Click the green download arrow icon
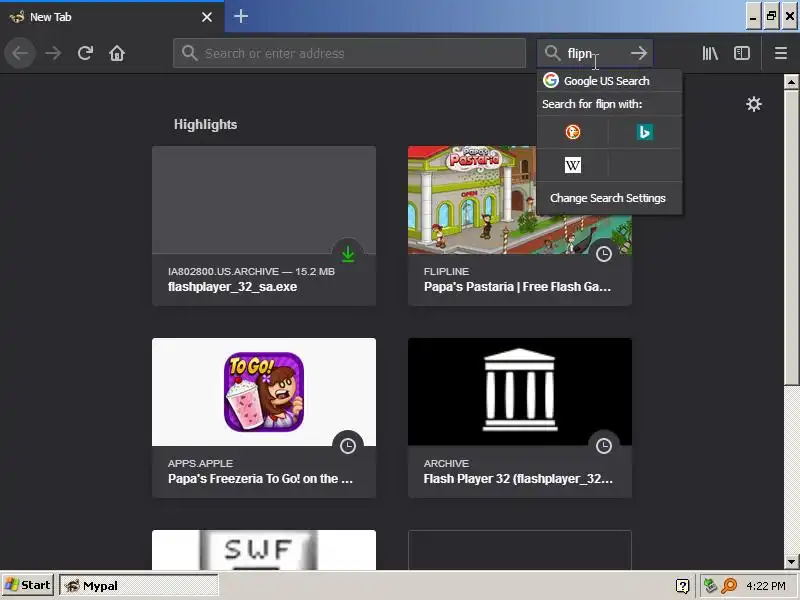Viewport: 800px width, 600px height. pyautogui.click(x=348, y=254)
